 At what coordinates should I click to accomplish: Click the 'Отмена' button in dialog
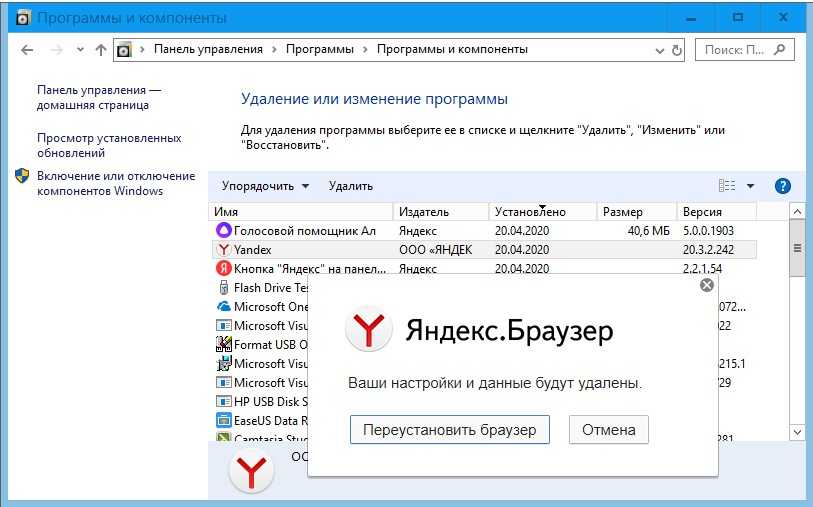[x=609, y=429]
